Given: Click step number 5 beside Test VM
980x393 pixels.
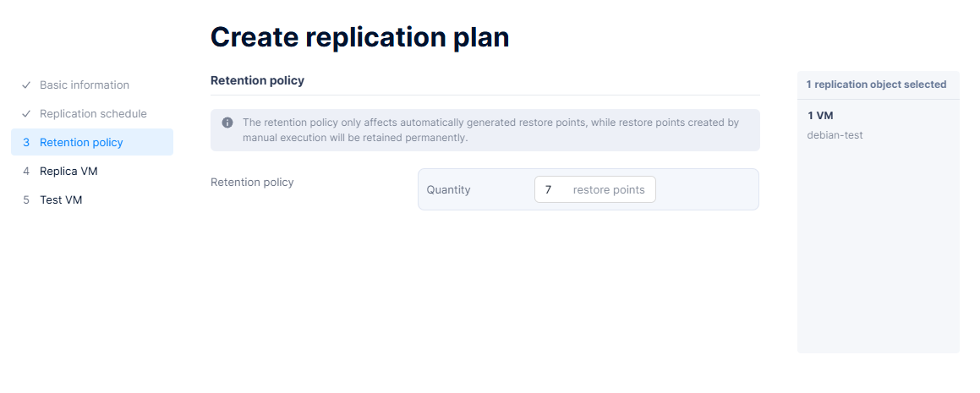Looking at the screenshot, I should (26, 200).
